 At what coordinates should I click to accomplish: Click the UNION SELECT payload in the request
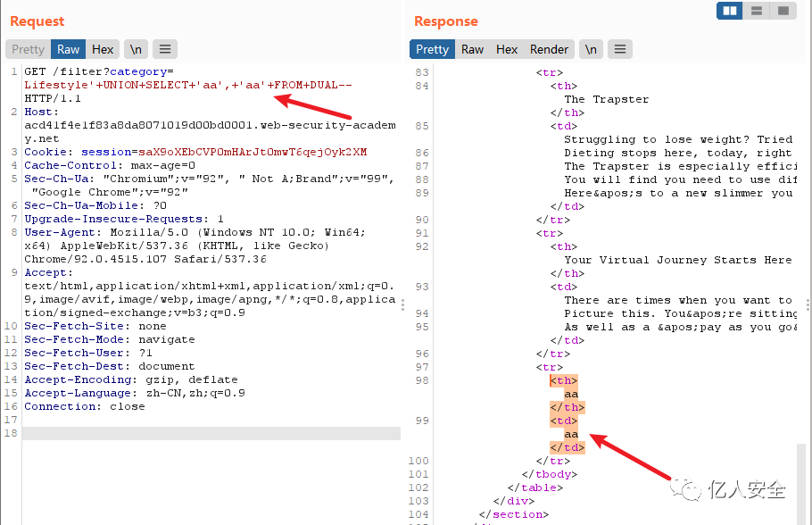pos(188,85)
